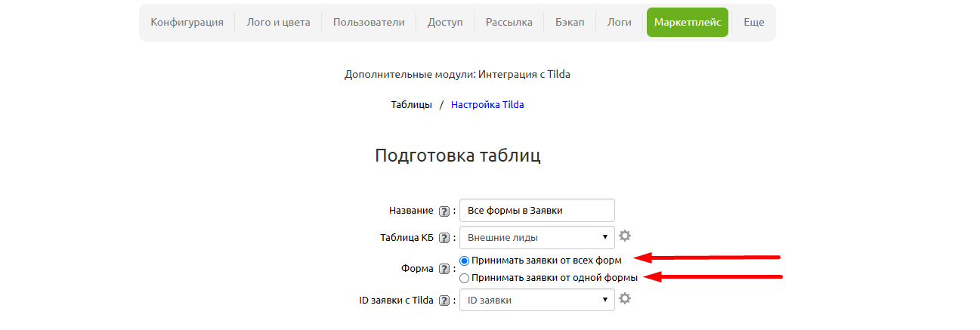980x330 pixels.
Task: Click the help icon for ID заявки с Tilda
Action: 444,301
